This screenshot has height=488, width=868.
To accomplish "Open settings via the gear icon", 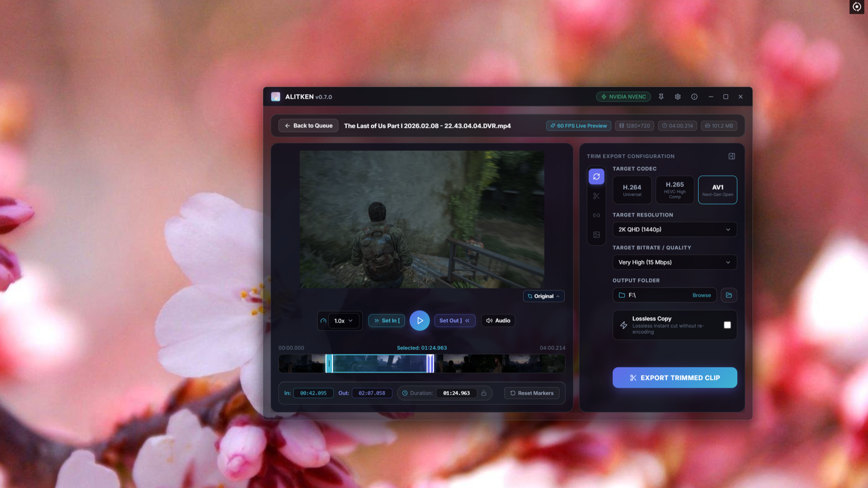I will pyautogui.click(x=678, y=96).
